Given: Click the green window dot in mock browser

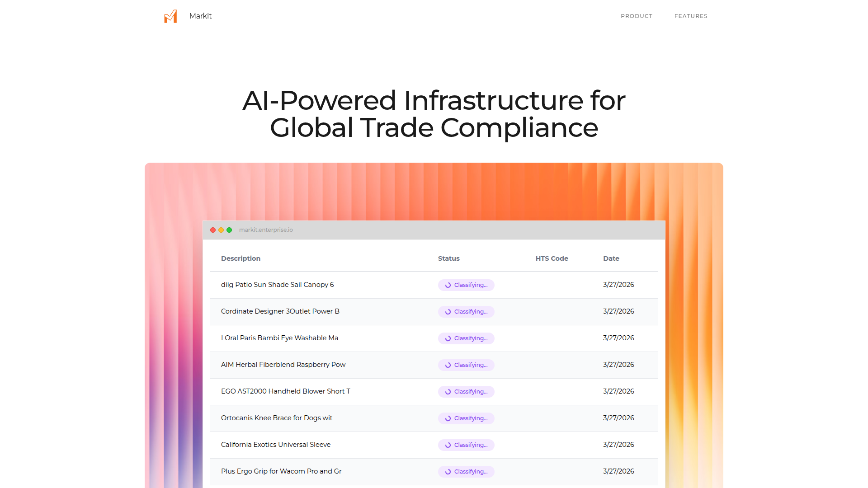Looking at the screenshot, I should pos(229,230).
